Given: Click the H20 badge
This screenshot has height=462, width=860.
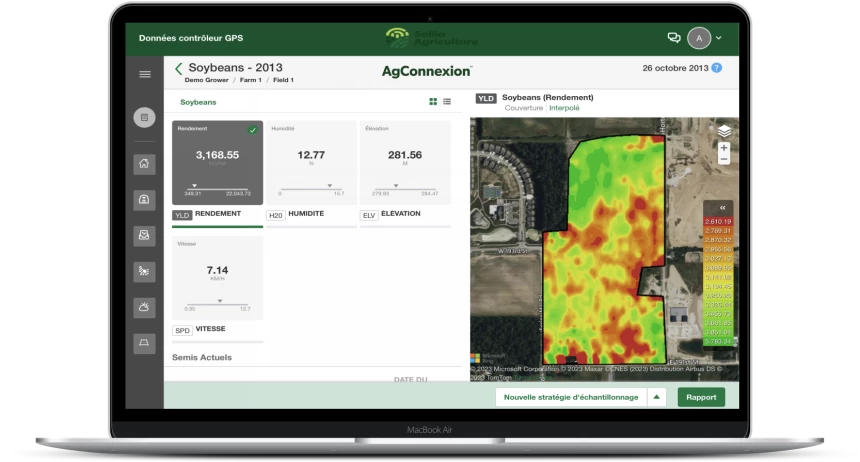Looking at the screenshot, I should coord(275,215).
